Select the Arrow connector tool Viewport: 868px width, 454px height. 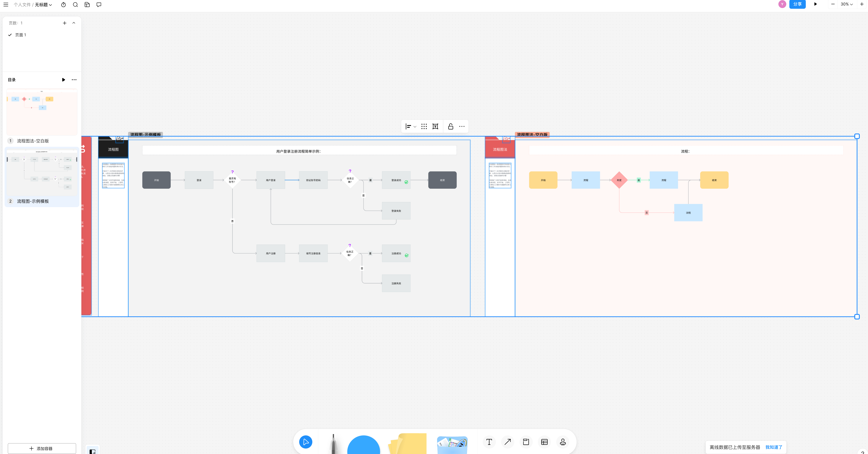point(508,442)
